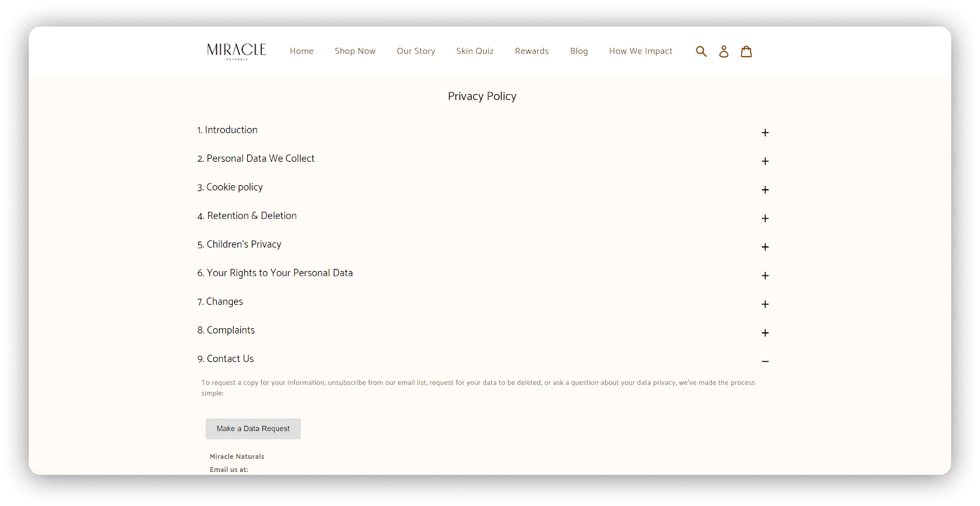Click the Privacy Policy page title

click(x=482, y=96)
